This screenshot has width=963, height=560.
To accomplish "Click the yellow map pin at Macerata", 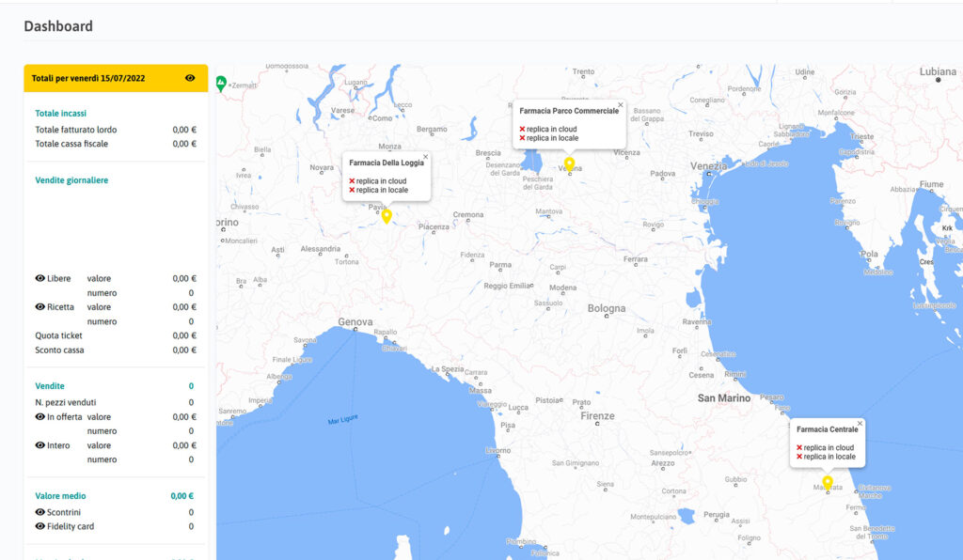I will pyautogui.click(x=828, y=481).
